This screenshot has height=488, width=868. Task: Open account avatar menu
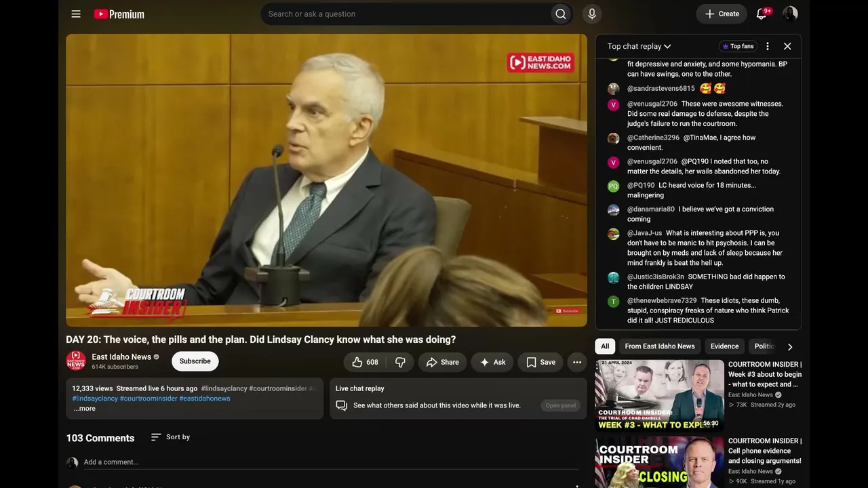[790, 14]
